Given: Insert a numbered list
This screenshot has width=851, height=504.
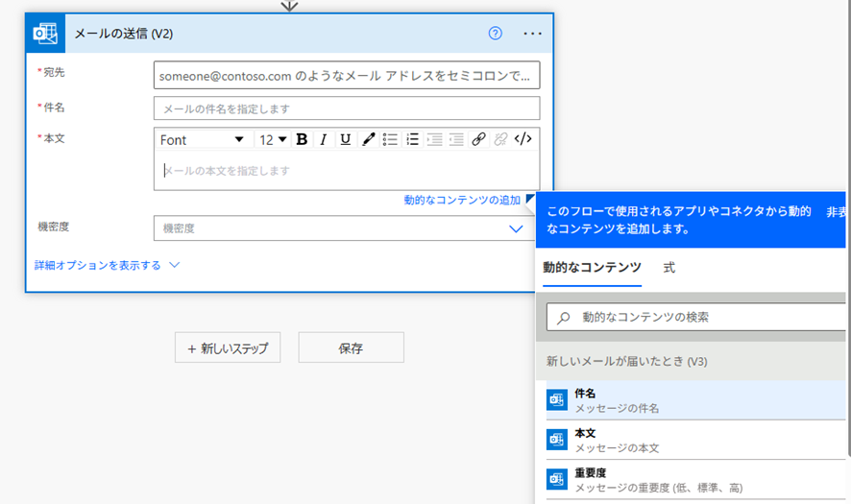Looking at the screenshot, I should coord(412,140).
